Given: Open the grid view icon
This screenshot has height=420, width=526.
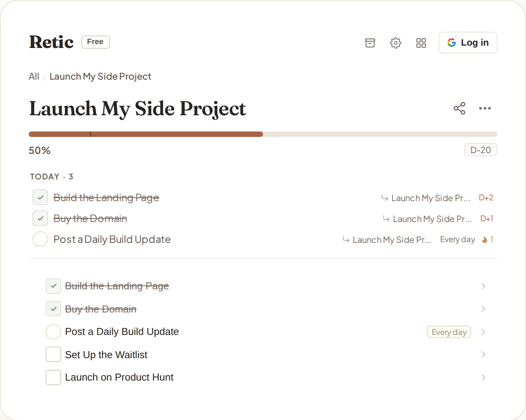Looking at the screenshot, I should tap(421, 43).
